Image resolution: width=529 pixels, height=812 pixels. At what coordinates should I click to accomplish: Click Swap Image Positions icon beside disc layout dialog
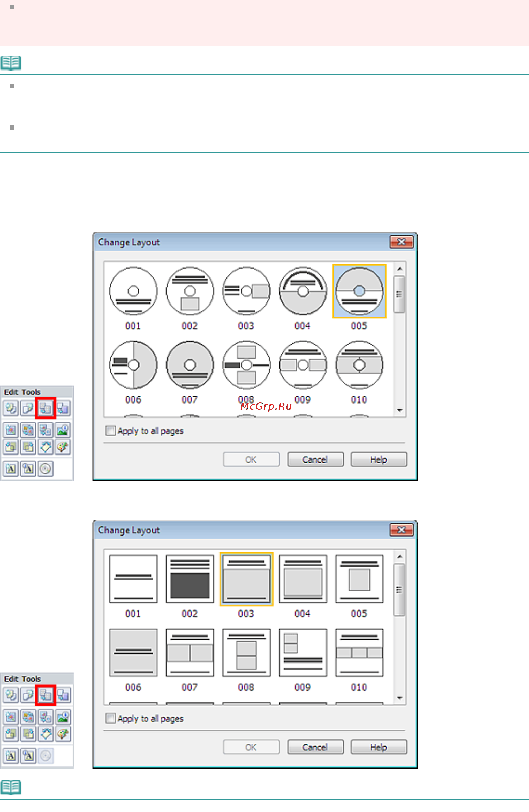(28, 430)
